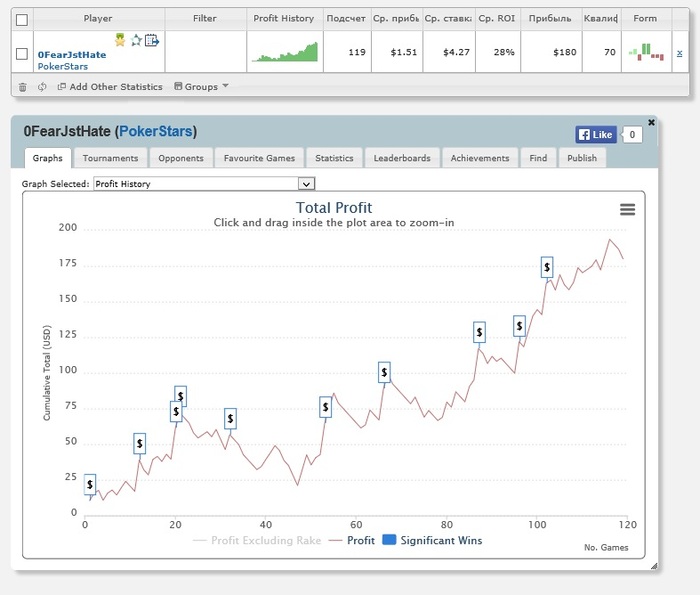Tick the checkbox for 0FearJstHate row
This screenshot has width=700, height=595.
[x=21, y=54]
